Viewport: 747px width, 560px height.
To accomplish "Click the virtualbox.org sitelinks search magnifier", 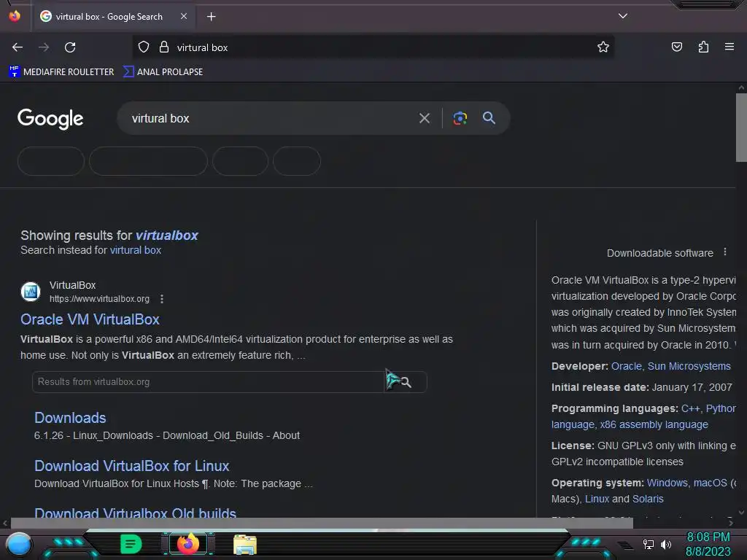I will [406, 382].
